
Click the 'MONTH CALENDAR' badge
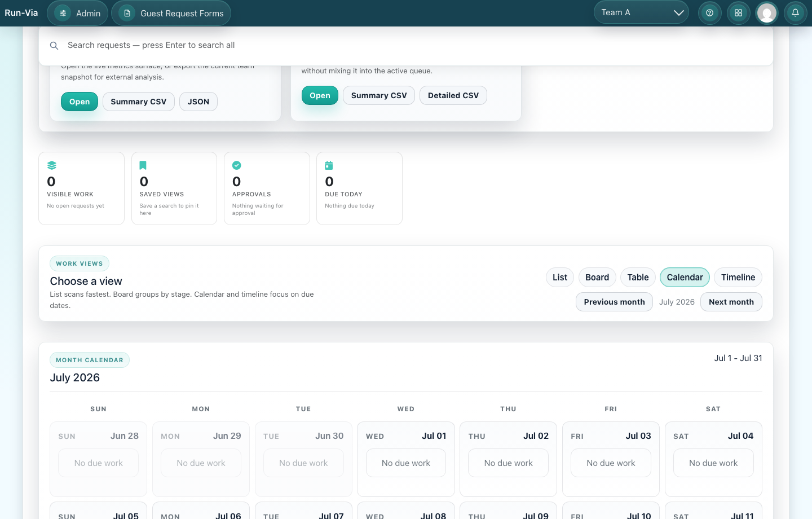(90, 360)
